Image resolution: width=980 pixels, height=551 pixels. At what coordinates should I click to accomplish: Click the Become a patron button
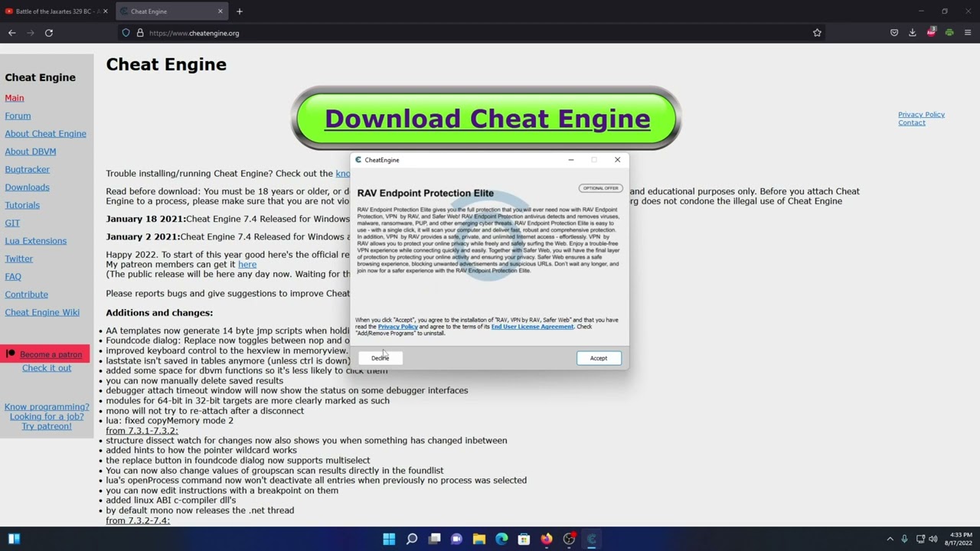(x=46, y=354)
